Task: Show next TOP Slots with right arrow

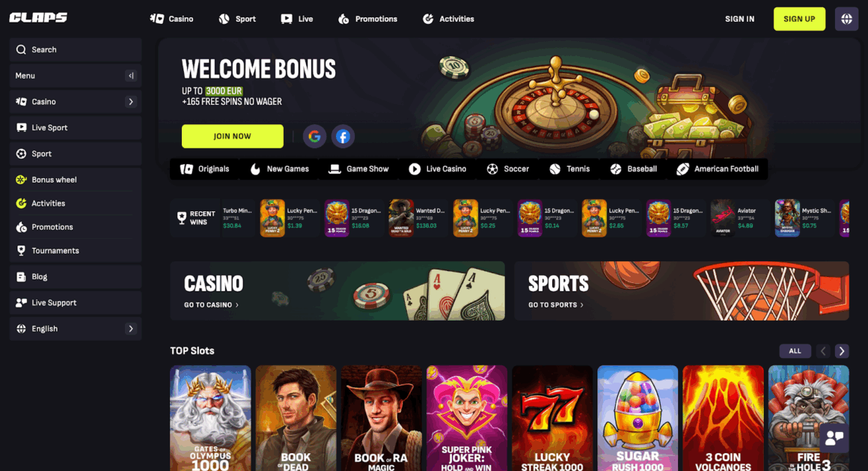Action: (x=842, y=351)
